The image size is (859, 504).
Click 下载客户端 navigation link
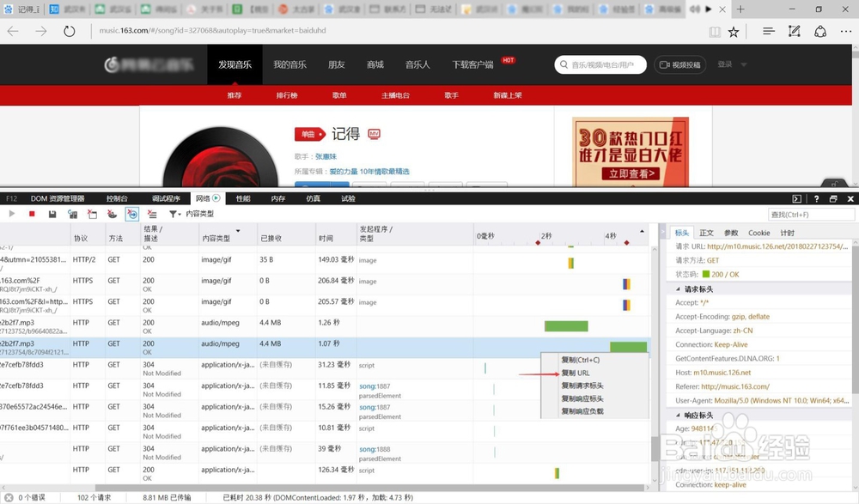click(x=472, y=64)
